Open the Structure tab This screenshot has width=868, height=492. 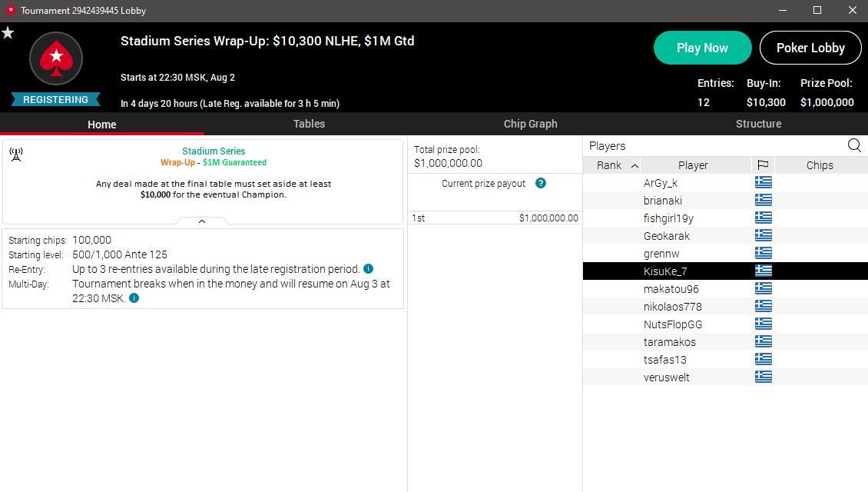pyautogui.click(x=758, y=124)
